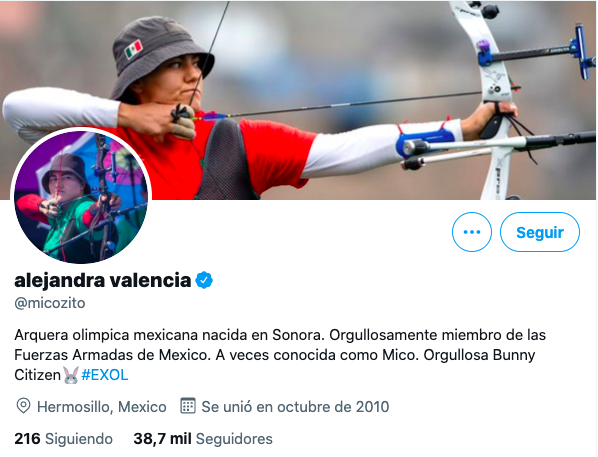Click the blue bow sight in banner
This screenshot has width=598, height=457.
point(582,52)
